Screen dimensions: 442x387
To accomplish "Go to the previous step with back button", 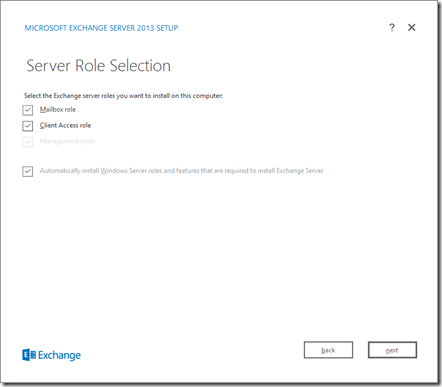I will (328, 350).
